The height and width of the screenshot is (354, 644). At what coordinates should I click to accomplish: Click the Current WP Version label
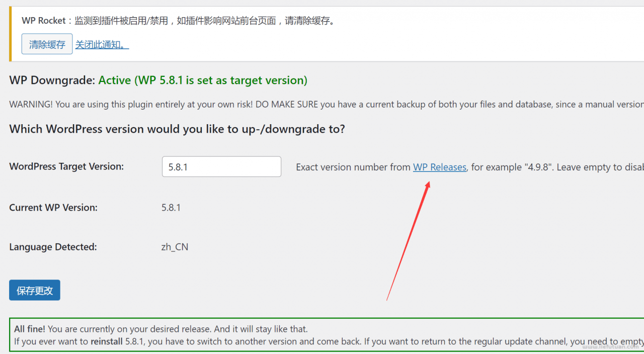point(53,207)
